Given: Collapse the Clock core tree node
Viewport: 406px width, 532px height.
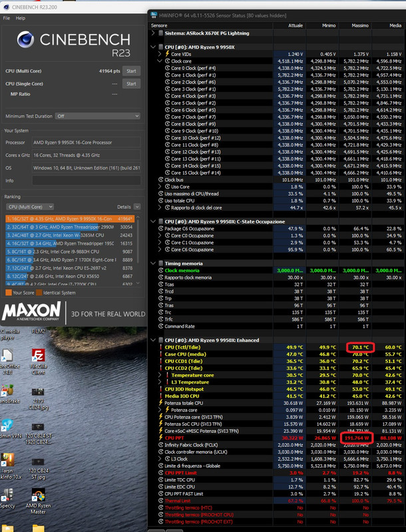Looking at the screenshot, I should (x=160, y=61).
